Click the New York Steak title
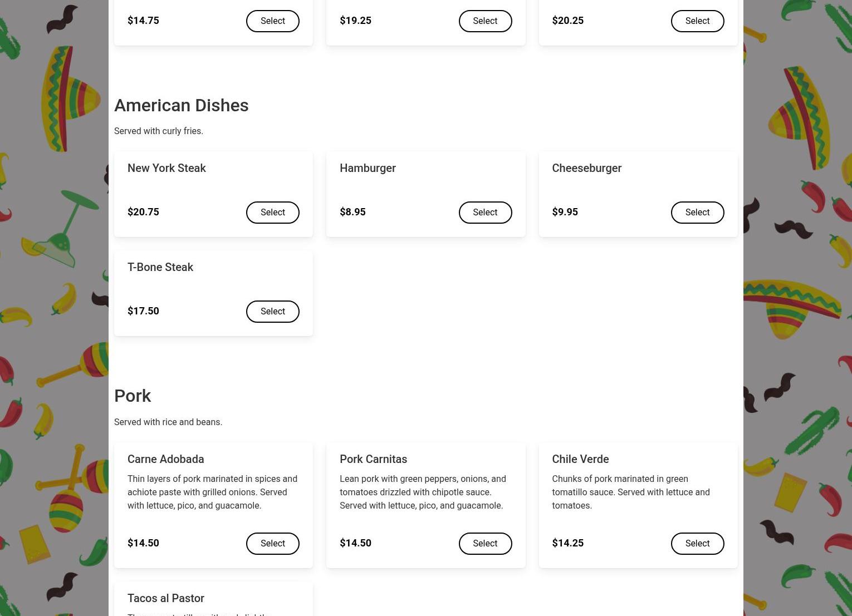Viewport: 852px width, 616px height. coord(167,168)
